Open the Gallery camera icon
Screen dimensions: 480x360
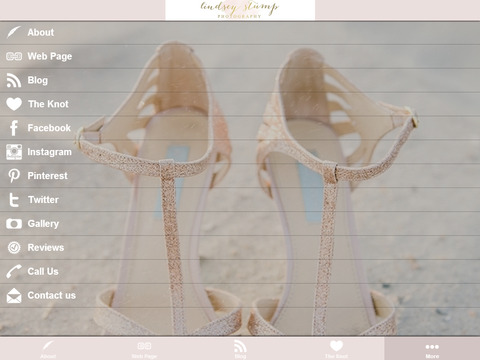(14, 224)
